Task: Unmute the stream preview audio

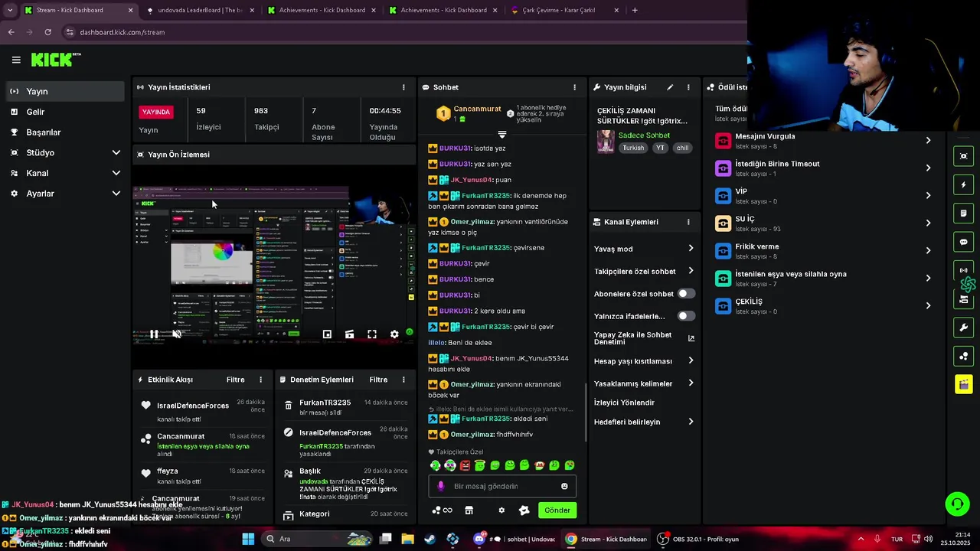Action: tap(177, 334)
